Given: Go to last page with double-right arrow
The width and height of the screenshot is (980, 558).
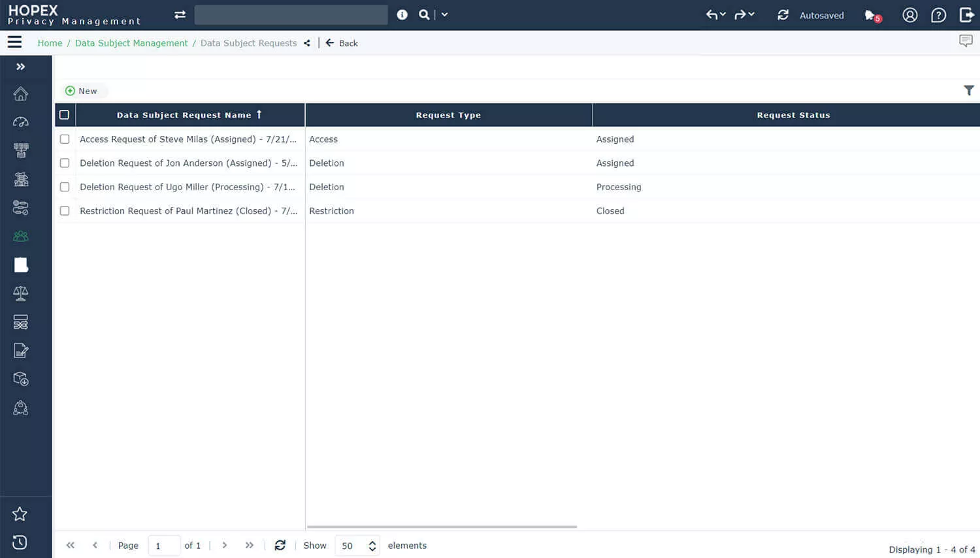Looking at the screenshot, I should (x=249, y=545).
